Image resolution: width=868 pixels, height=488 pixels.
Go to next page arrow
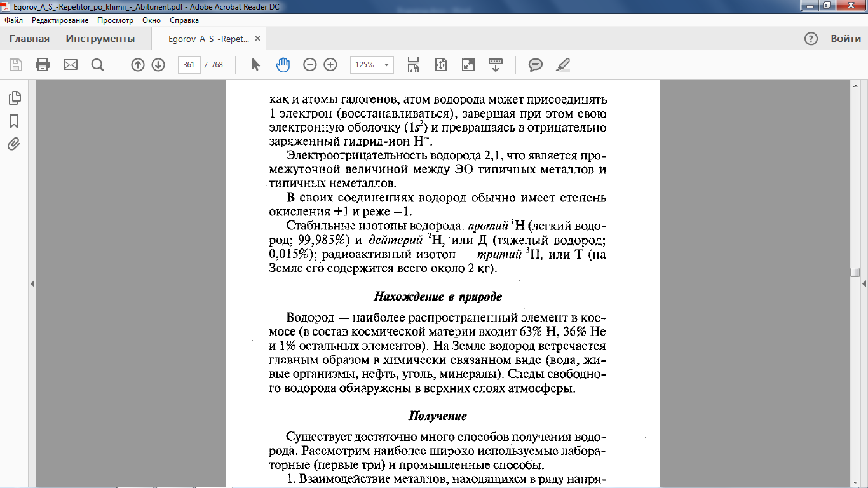pyautogui.click(x=158, y=64)
